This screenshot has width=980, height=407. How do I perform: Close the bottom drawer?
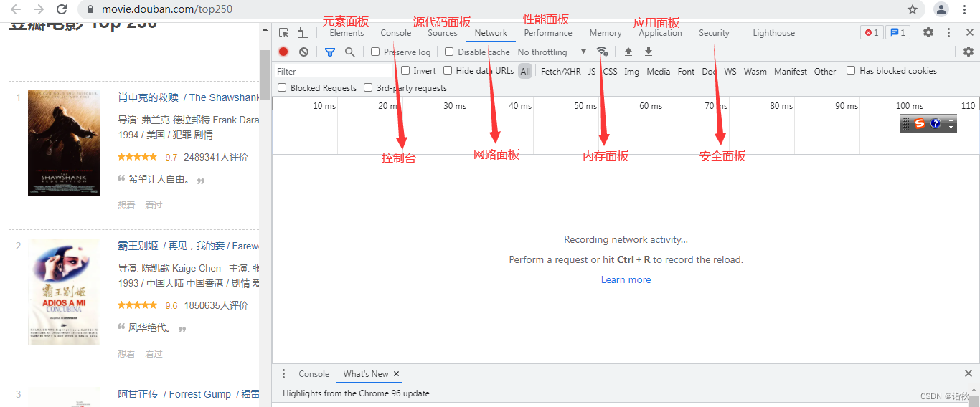tap(969, 374)
